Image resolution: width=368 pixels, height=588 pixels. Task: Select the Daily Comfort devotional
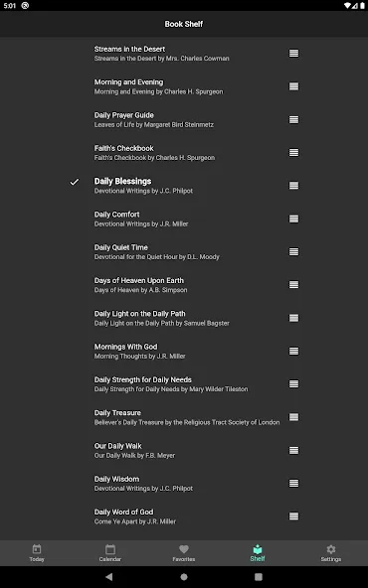click(x=184, y=219)
